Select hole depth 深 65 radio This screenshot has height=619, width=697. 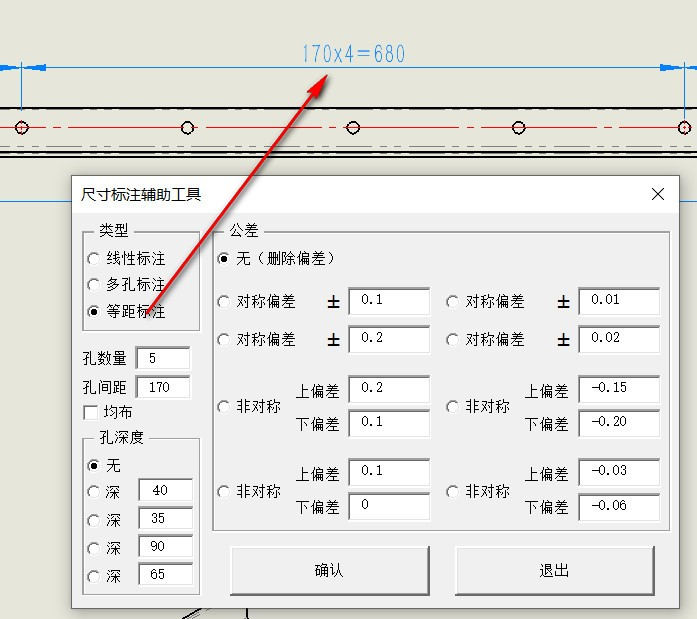[93, 576]
